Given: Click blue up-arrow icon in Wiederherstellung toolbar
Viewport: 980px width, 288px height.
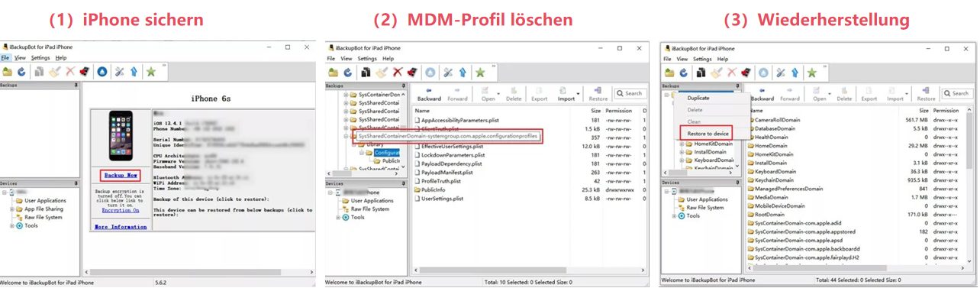Looking at the screenshot, I should 795,73.
